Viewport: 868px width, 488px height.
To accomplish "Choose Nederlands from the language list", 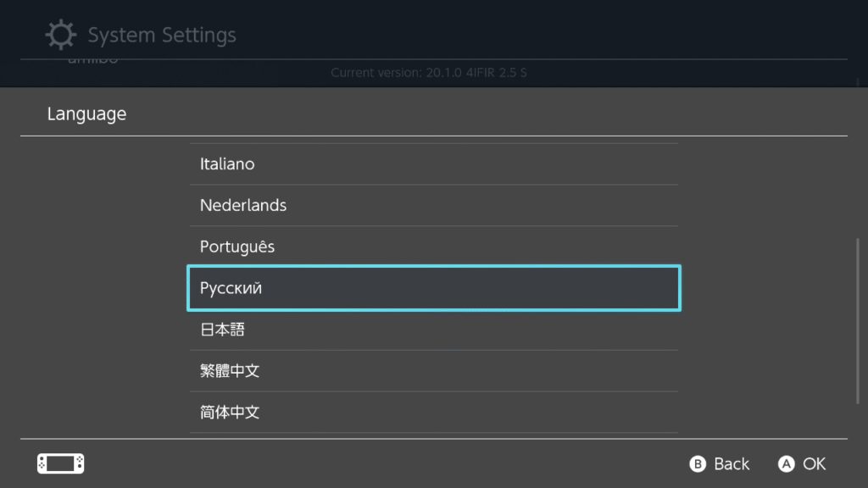I will click(433, 205).
